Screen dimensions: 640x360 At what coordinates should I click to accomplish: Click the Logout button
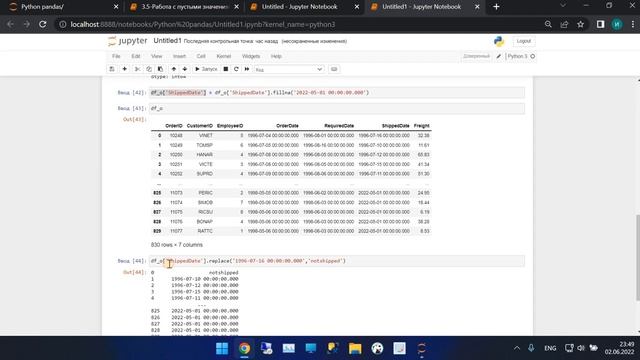(524, 41)
